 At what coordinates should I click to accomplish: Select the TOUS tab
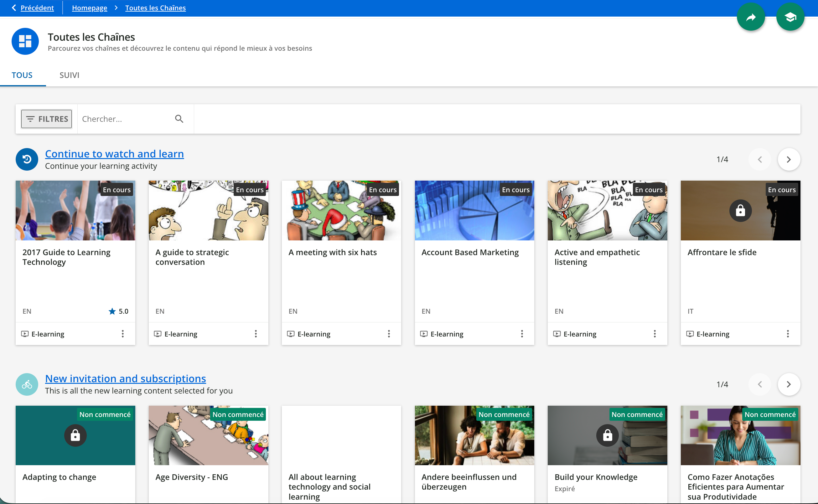[22, 75]
